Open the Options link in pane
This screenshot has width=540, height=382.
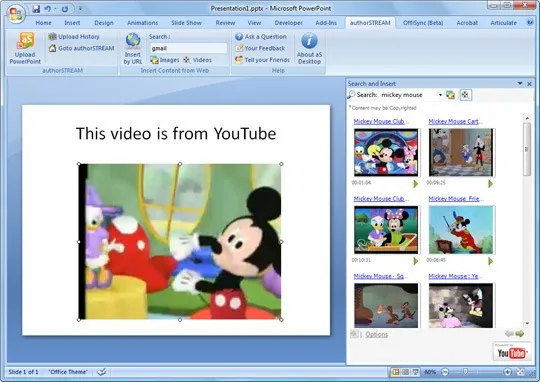click(x=376, y=334)
